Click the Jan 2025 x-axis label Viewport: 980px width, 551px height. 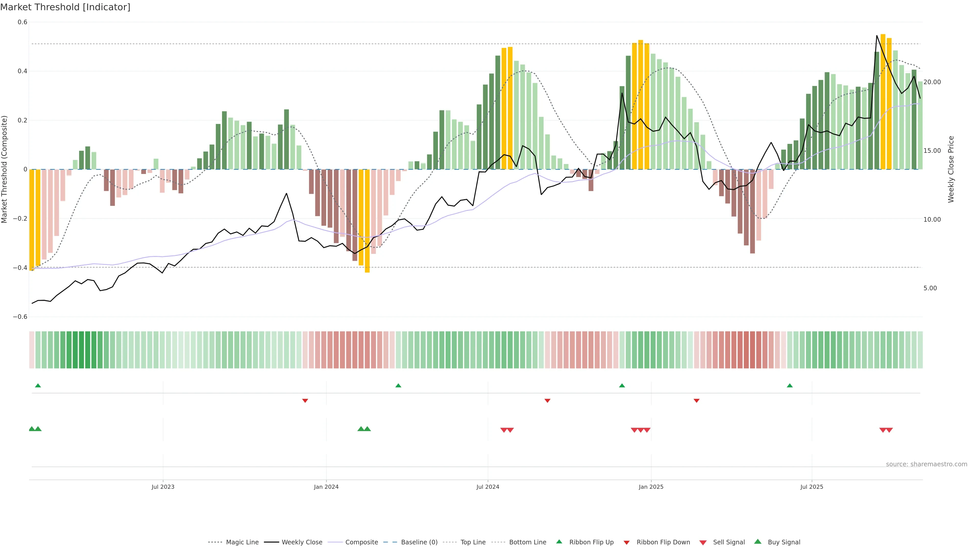[651, 487]
